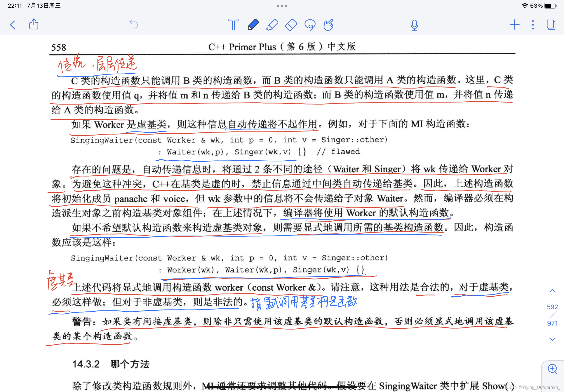This screenshot has height=392, width=564.
Task: Go to the next page using the down chevron
Action: point(552,339)
